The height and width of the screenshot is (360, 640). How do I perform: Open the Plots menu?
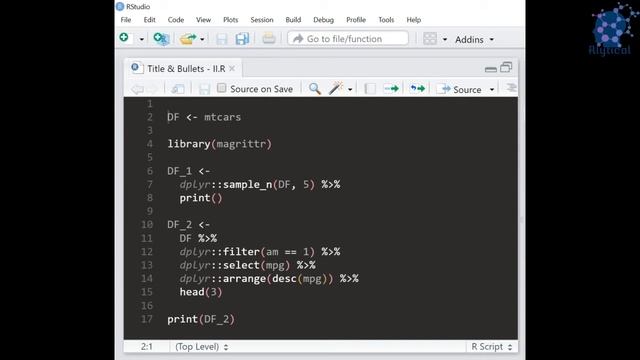click(x=231, y=20)
